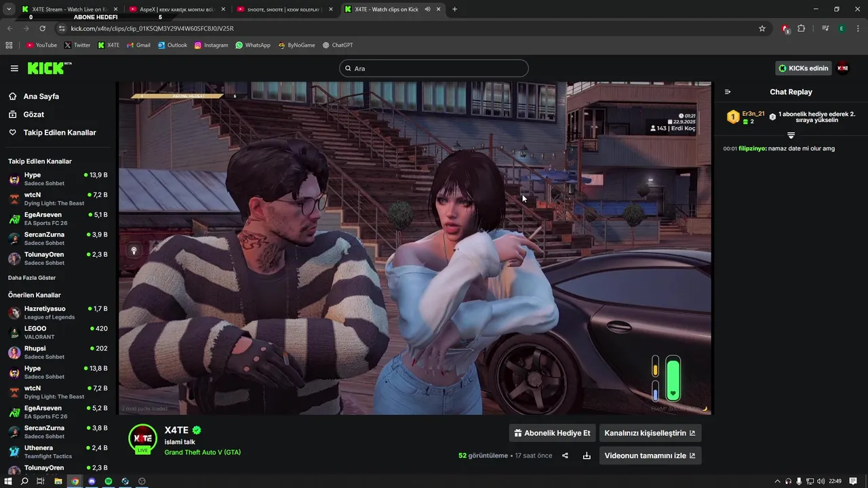This screenshot has height=488, width=868.
Task: Open Grand Theft Auto V (GTA) category
Action: [x=202, y=452]
